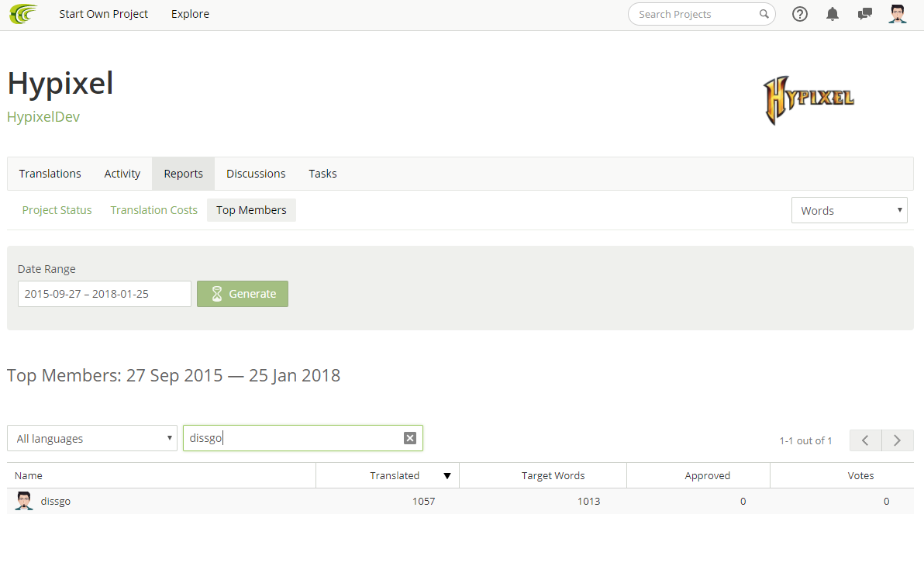
Task: Click the Hypixel project title
Action: click(60, 82)
